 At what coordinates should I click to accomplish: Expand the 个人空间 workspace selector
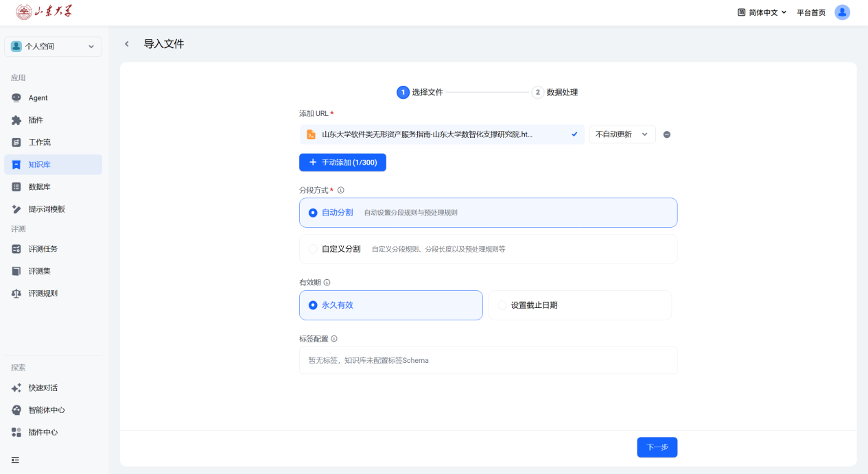coord(53,47)
